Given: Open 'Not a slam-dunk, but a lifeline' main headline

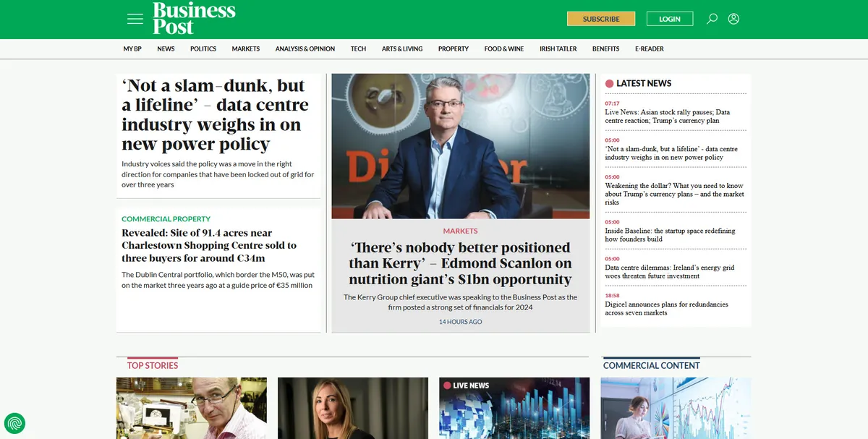Looking at the screenshot, I should point(215,114).
